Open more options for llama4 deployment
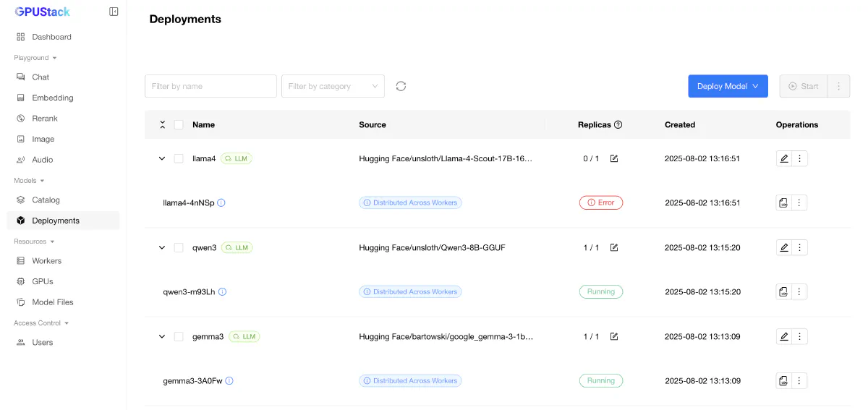This screenshot has height=410, width=868. 799,158
